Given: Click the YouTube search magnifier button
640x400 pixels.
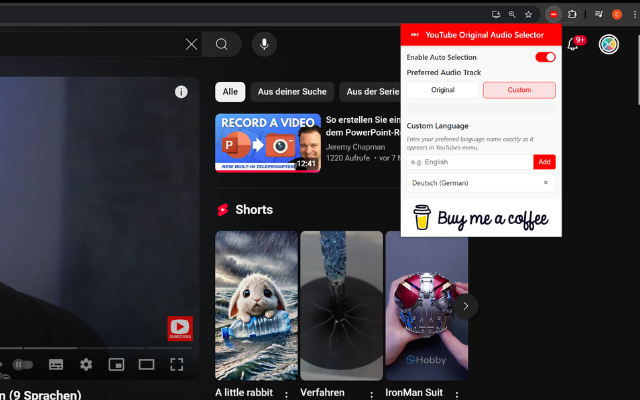Looking at the screenshot, I should [222, 44].
